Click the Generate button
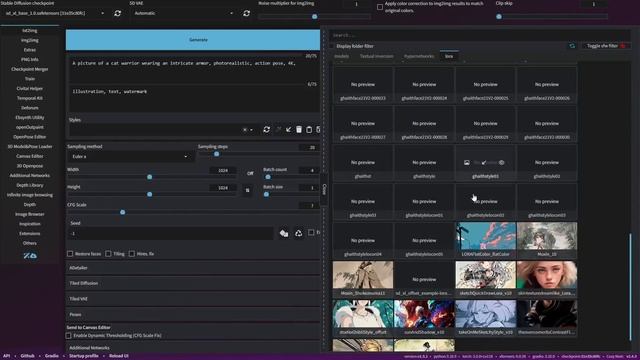The width and height of the screenshot is (640, 360). click(x=193, y=40)
